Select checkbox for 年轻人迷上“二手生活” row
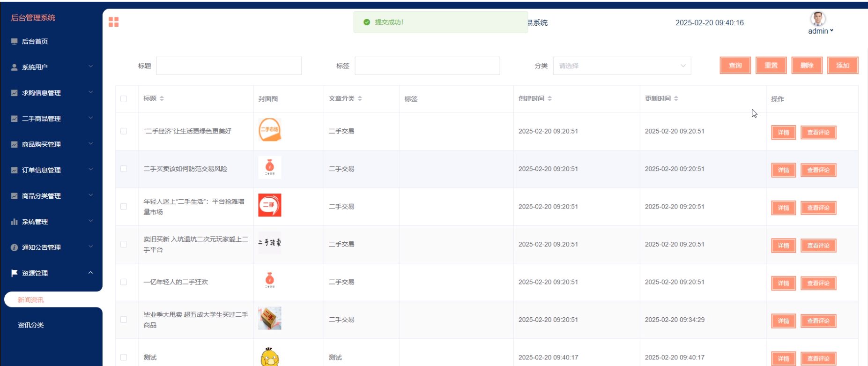This screenshot has width=868, height=366. point(124,207)
